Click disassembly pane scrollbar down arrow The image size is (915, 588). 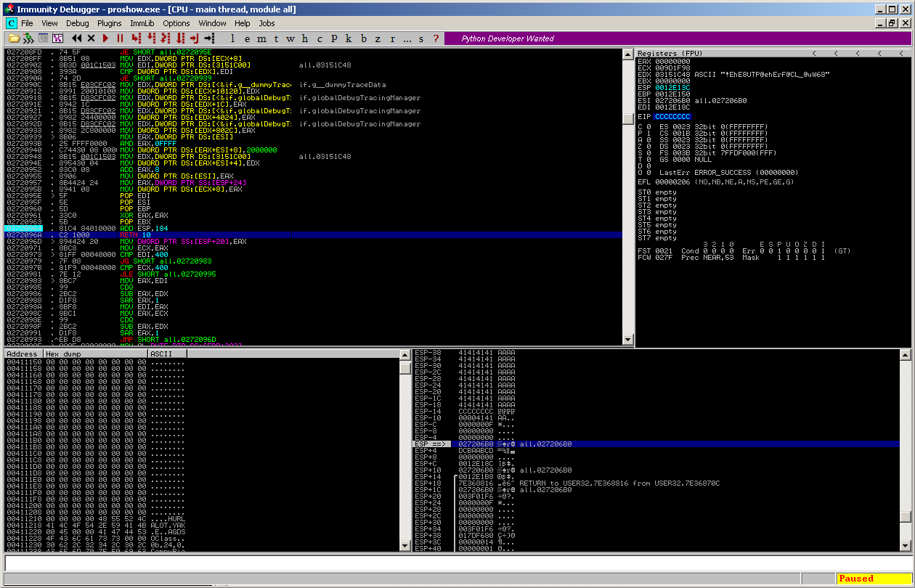pyautogui.click(x=628, y=339)
